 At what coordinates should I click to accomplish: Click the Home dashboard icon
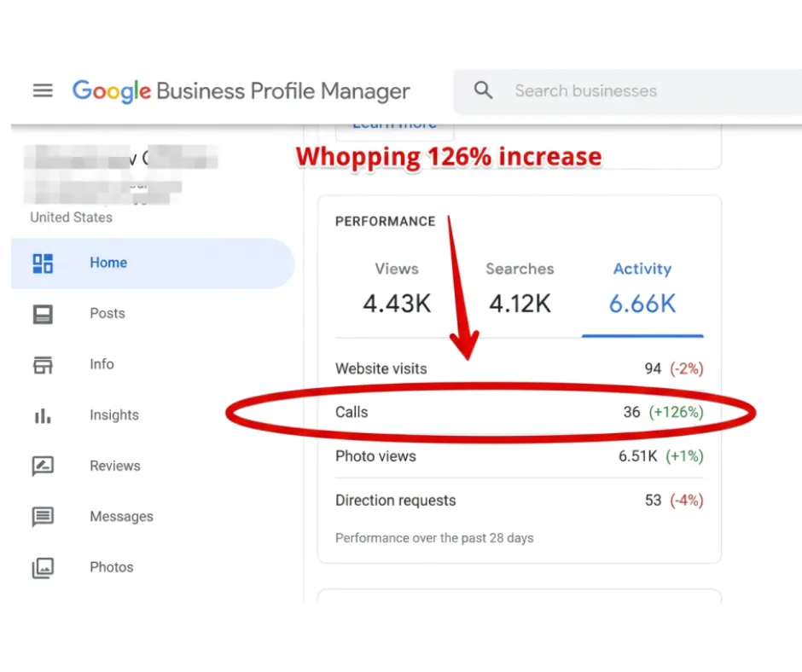[43, 264]
